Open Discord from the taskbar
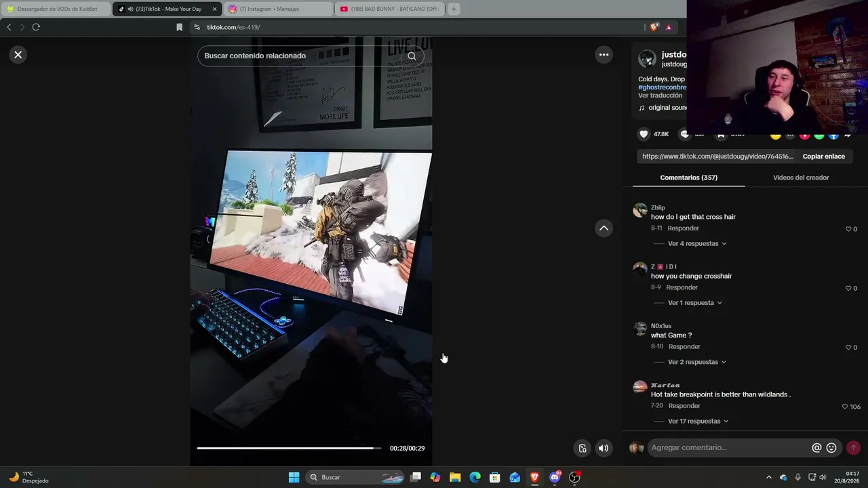 [x=555, y=477]
